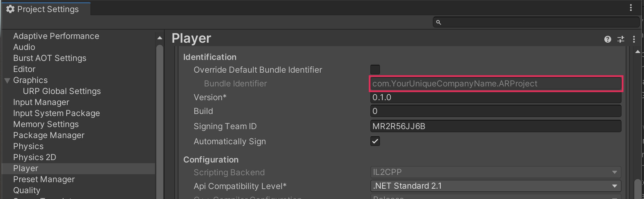Image resolution: width=644 pixels, height=199 pixels.
Task: Open the Scripting Backend dropdown
Action: tap(495, 172)
